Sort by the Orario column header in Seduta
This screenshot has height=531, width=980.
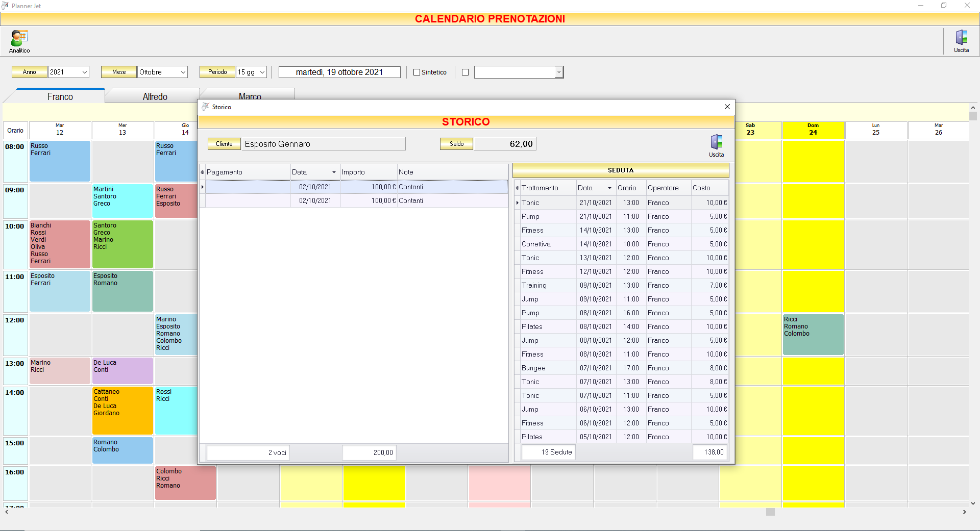tap(631, 188)
